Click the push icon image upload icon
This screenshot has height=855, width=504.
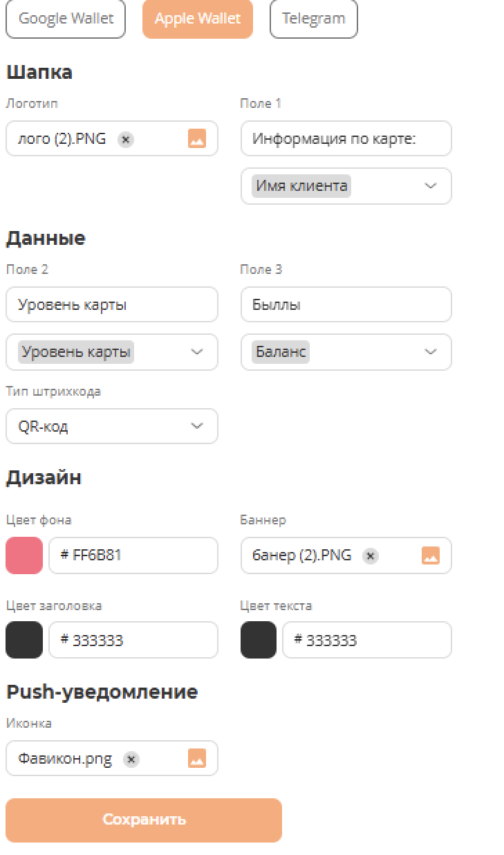(197, 759)
